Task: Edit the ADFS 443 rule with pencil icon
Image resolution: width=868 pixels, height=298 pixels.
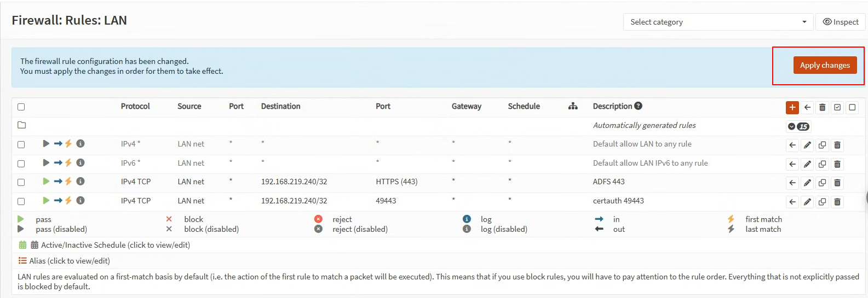Action: (x=807, y=183)
